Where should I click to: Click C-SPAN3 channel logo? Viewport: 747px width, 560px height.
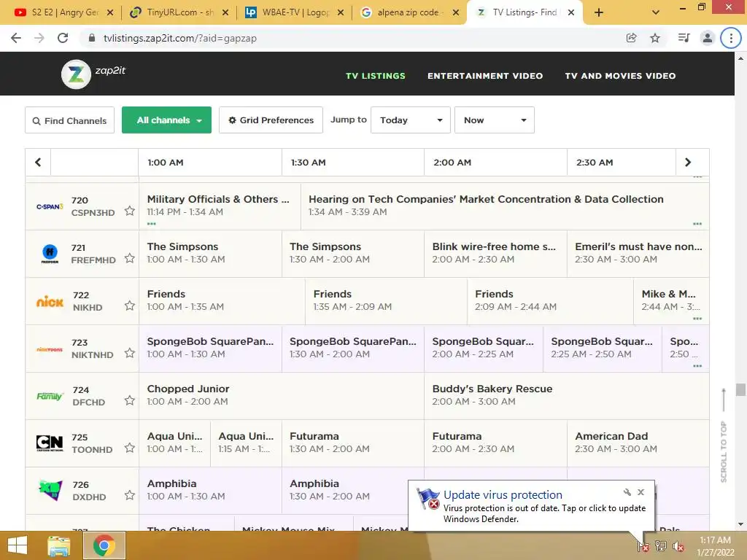[x=50, y=206]
